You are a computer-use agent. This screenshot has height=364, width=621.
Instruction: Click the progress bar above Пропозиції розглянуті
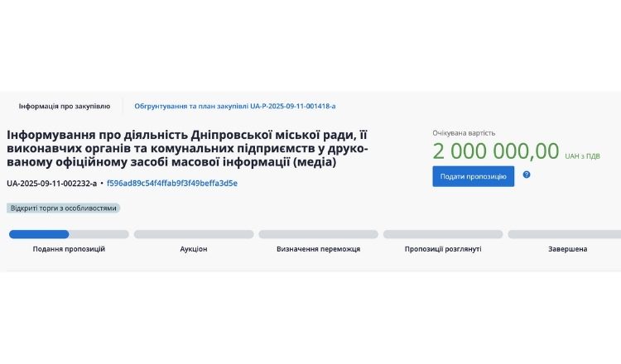tap(443, 234)
